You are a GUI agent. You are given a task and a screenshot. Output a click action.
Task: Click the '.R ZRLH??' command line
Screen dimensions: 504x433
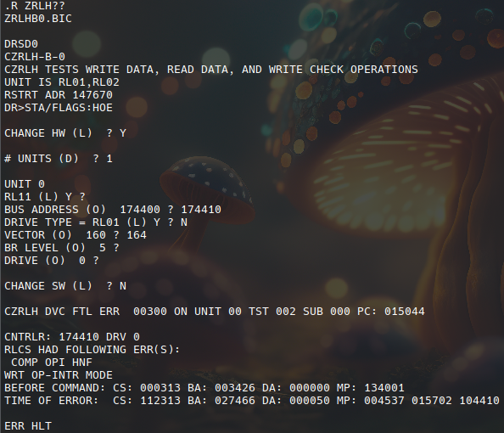click(35, 6)
